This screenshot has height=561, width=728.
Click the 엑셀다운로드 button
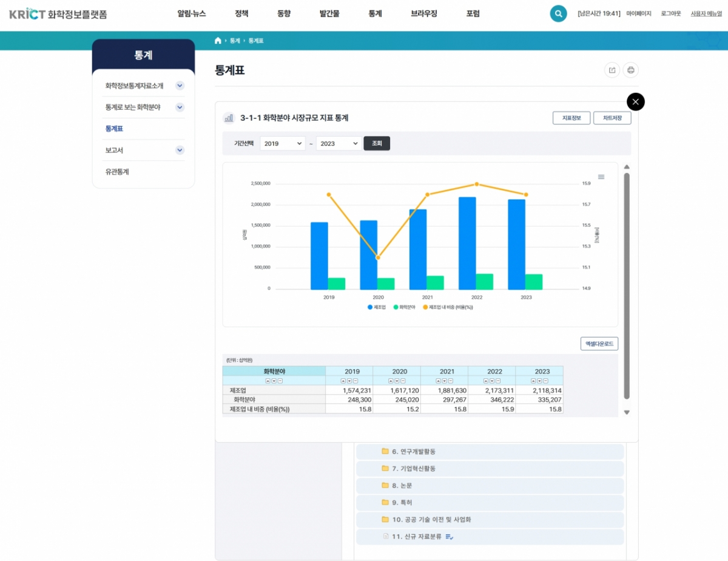tap(599, 344)
